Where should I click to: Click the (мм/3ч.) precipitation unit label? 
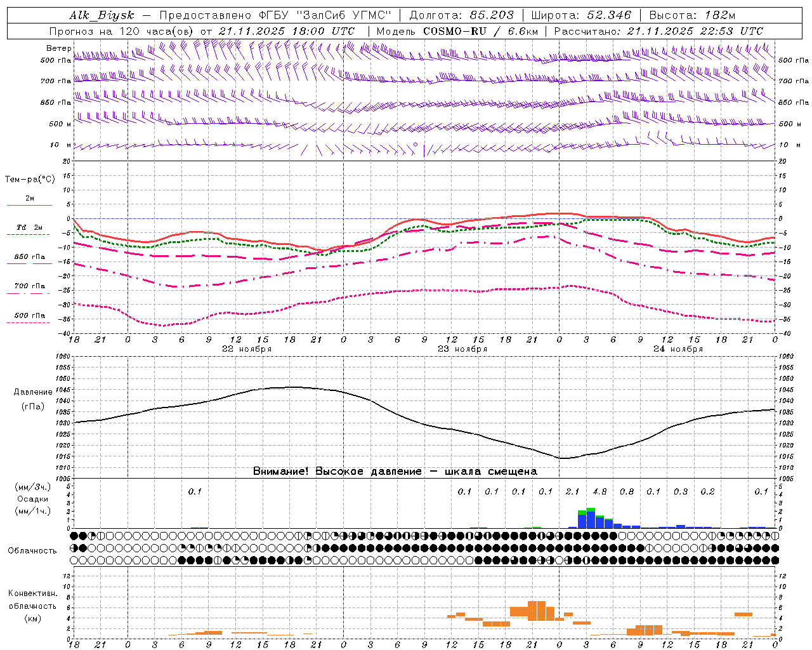[x=33, y=487]
